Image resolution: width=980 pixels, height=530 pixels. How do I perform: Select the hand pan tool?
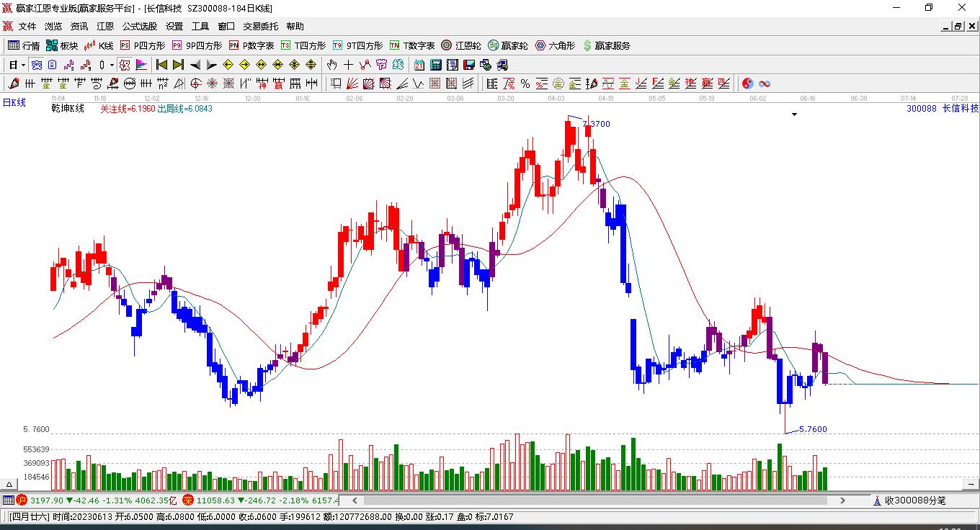[332, 65]
